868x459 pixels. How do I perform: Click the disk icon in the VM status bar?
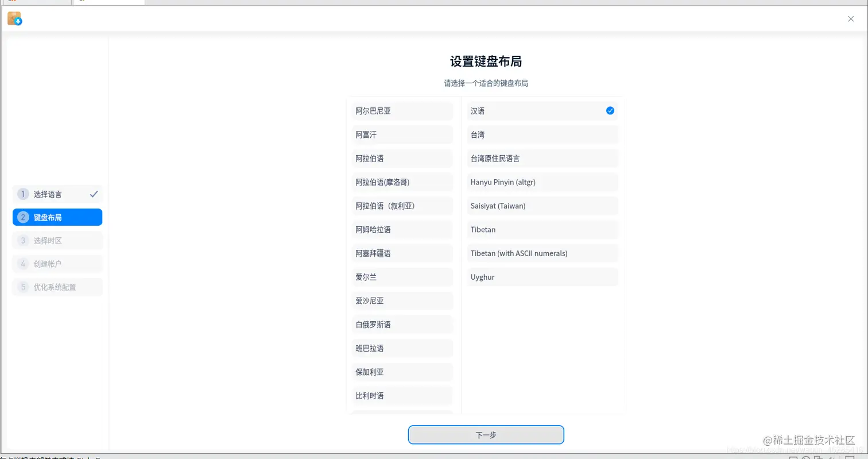794,458
